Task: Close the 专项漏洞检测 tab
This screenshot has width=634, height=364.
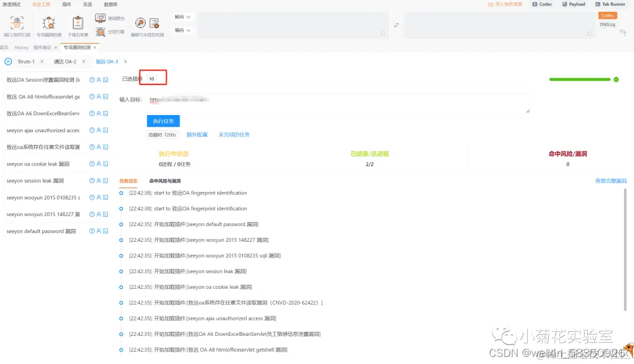Action: click(x=95, y=48)
